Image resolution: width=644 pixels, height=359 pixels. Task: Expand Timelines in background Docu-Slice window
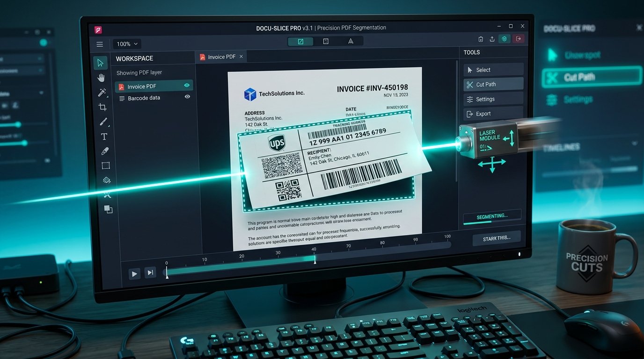(x=635, y=144)
